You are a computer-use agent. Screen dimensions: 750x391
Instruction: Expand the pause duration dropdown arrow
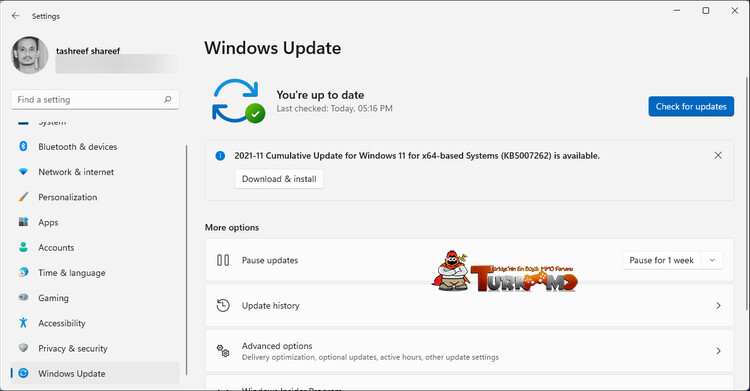(x=712, y=260)
